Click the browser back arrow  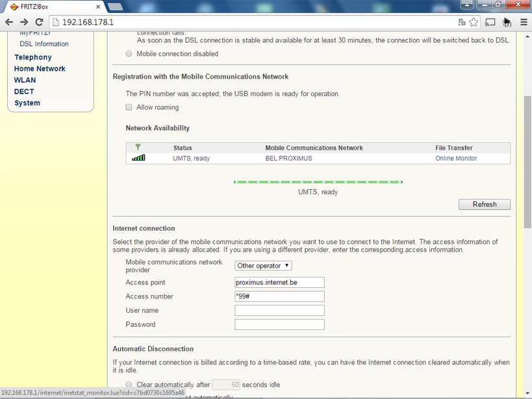point(9,22)
